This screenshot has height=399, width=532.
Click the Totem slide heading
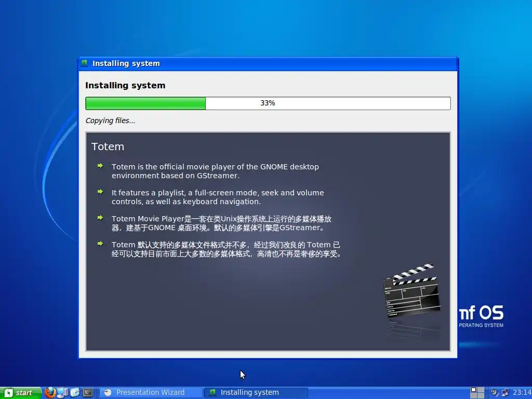pos(108,147)
